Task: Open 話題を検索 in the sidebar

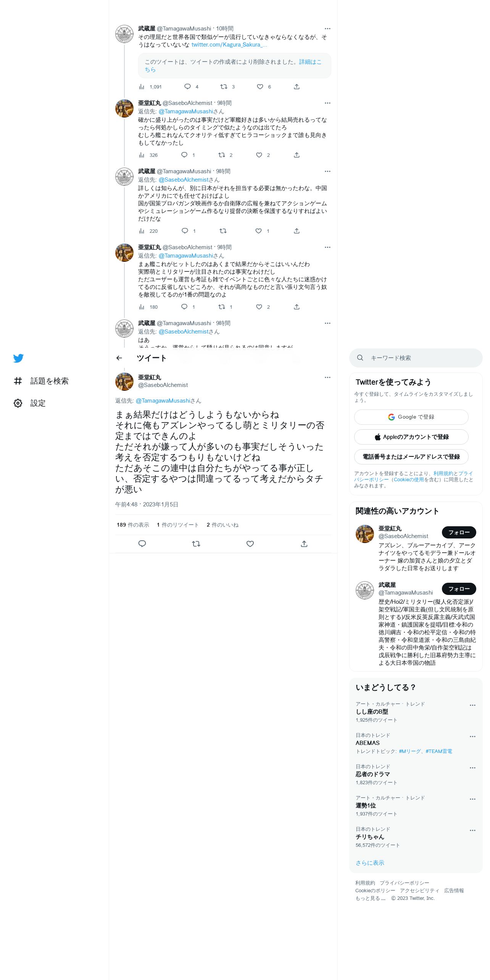Action: [41, 381]
